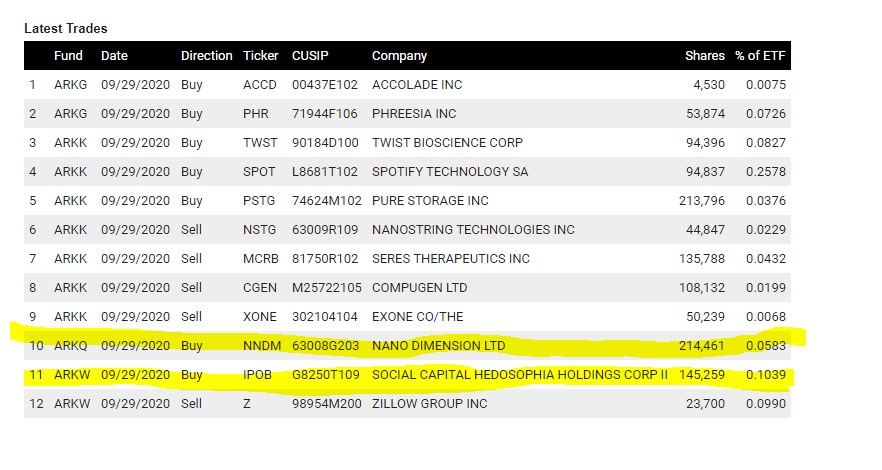Select the XONE ticker cell
Image resolution: width=882 pixels, height=470 pixels.
click(260, 317)
